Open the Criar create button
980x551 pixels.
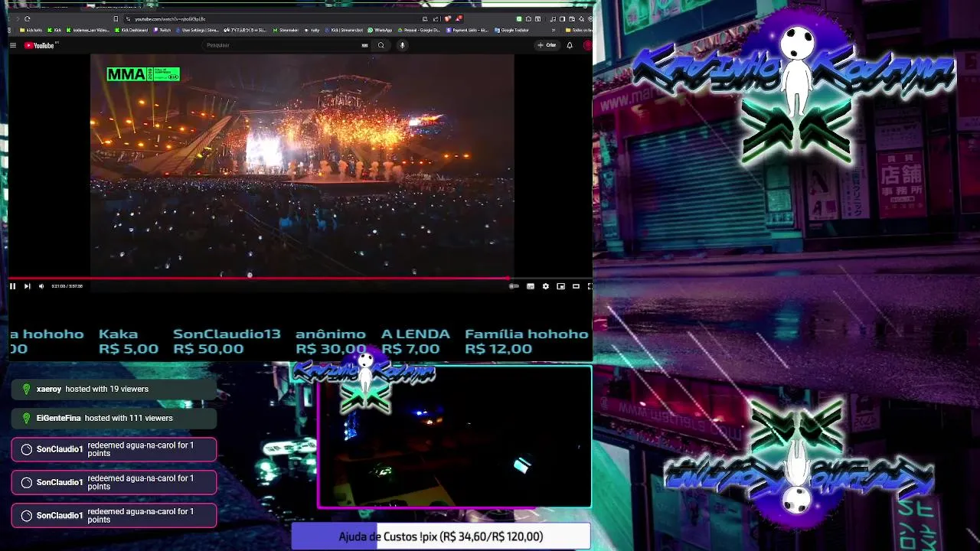(x=547, y=45)
